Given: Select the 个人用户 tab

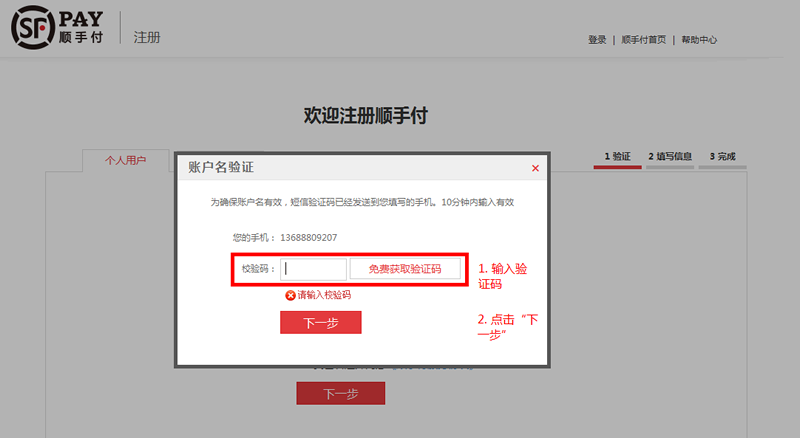Looking at the screenshot, I should (126, 160).
